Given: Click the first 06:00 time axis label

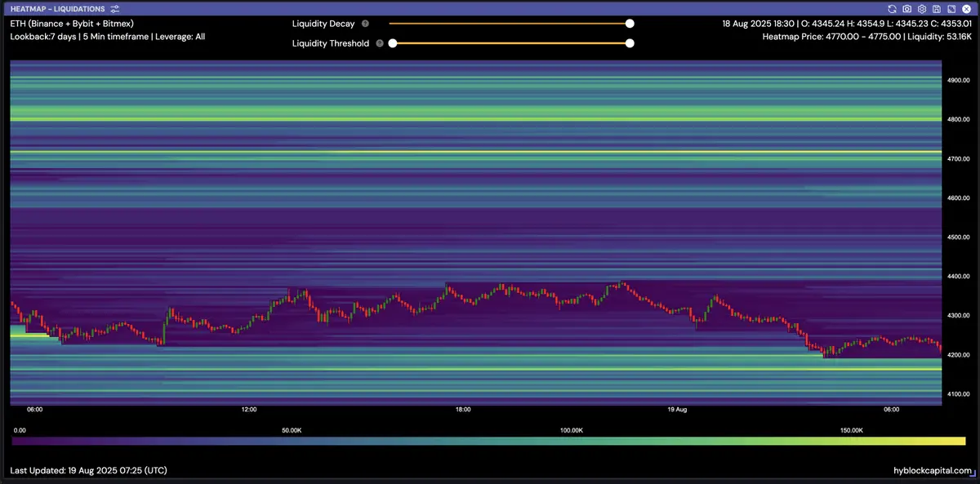Looking at the screenshot, I should [x=35, y=410].
